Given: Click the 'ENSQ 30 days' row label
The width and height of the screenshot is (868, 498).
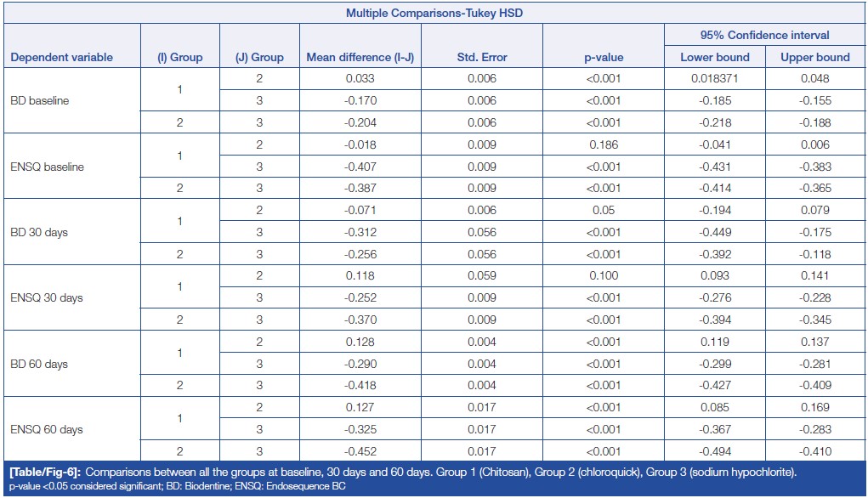Looking at the screenshot, I should [46, 298].
